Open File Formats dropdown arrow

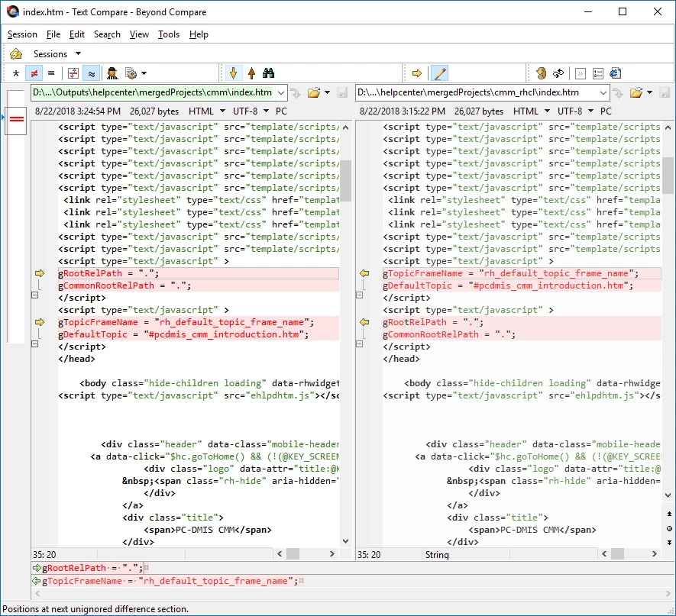[144, 74]
